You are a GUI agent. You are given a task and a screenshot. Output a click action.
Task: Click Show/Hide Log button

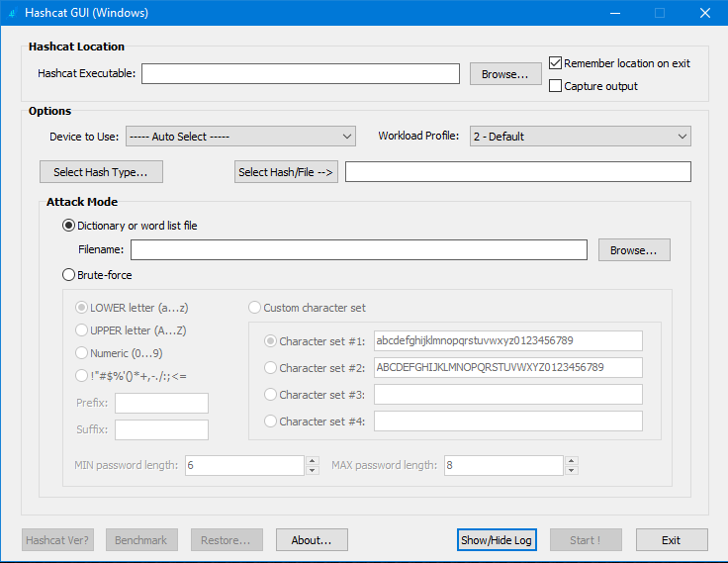[497, 540]
